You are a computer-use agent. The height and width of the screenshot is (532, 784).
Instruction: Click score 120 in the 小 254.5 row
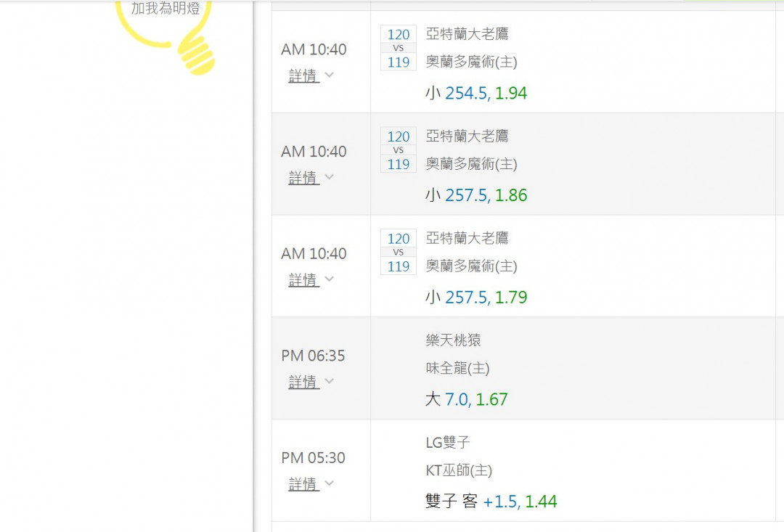pos(399,35)
